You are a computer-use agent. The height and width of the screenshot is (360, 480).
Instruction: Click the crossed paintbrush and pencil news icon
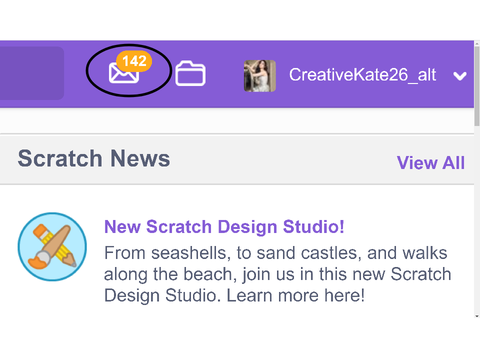tap(52, 247)
